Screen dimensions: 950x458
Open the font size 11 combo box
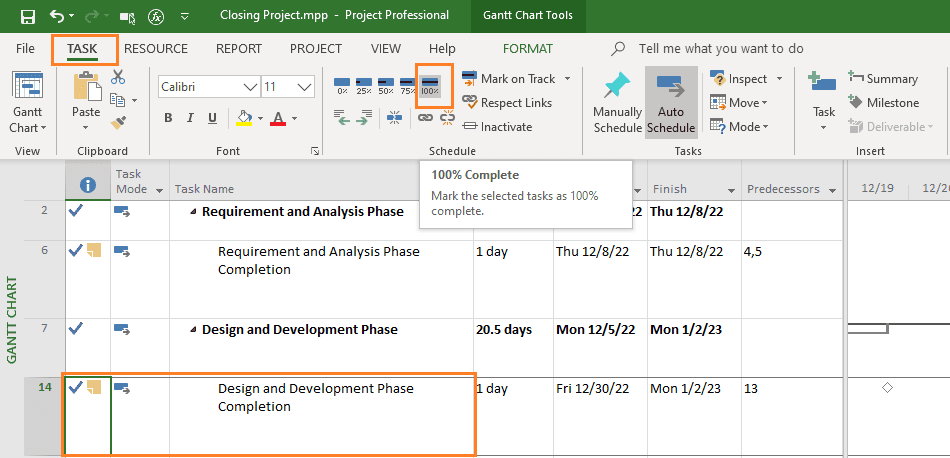[x=288, y=87]
